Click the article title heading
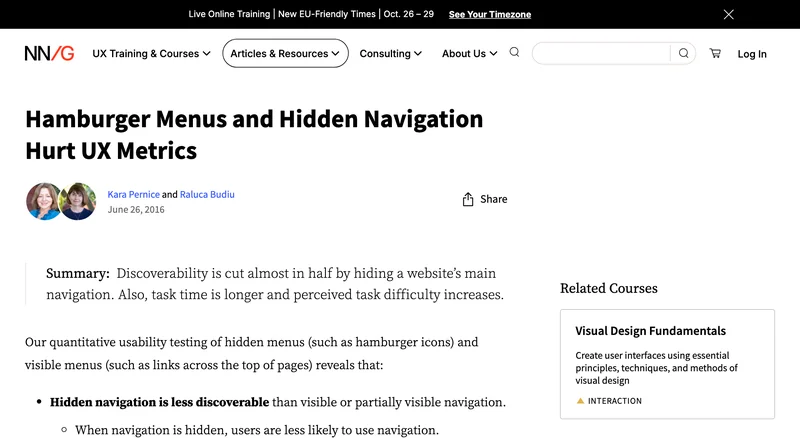The image size is (800, 438). 254,135
